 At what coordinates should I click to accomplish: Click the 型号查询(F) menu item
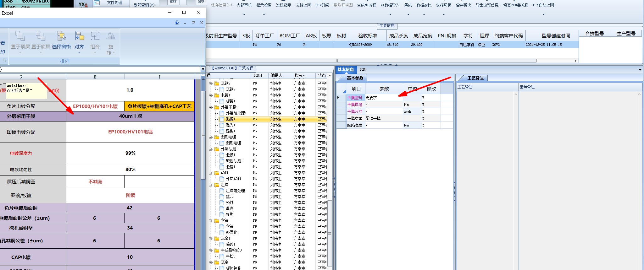[x=144, y=5]
